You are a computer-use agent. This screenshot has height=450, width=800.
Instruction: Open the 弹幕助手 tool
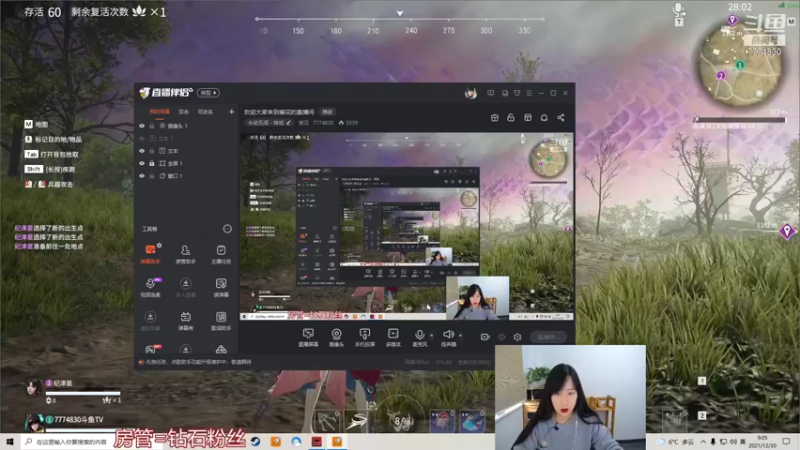(150, 254)
